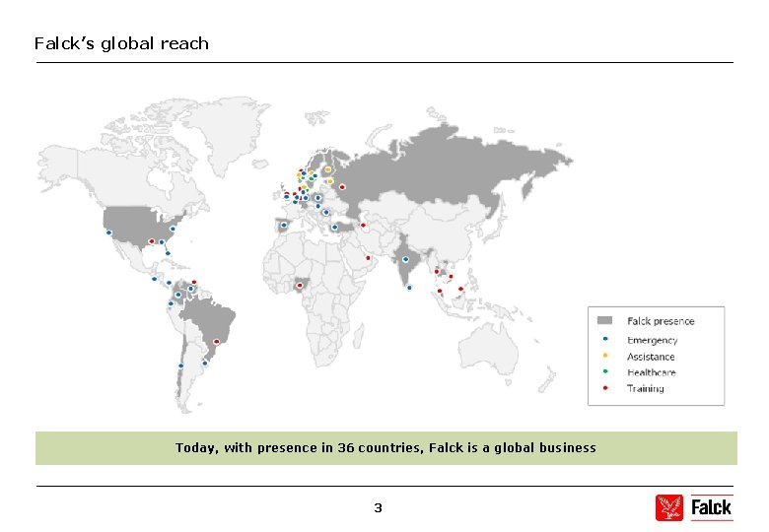
Task: Click the blue marker in Uruguay
Action: point(205,363)
